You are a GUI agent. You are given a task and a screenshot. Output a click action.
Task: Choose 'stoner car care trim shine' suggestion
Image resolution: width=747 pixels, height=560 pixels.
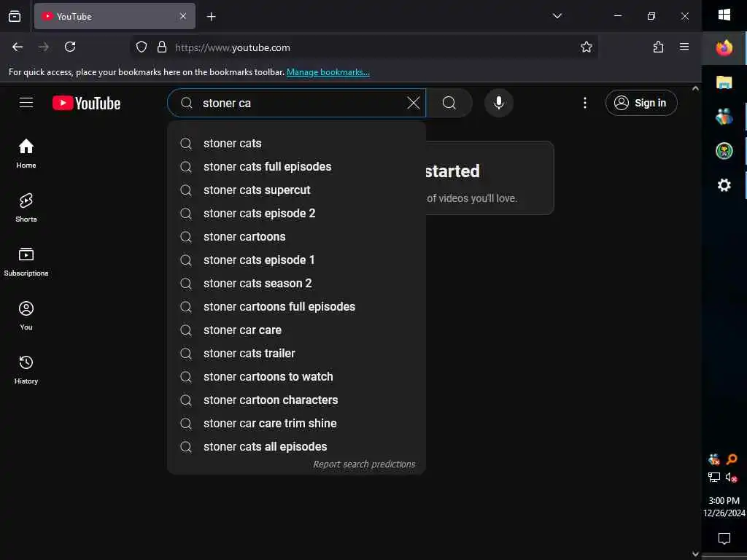pos(296,424)
